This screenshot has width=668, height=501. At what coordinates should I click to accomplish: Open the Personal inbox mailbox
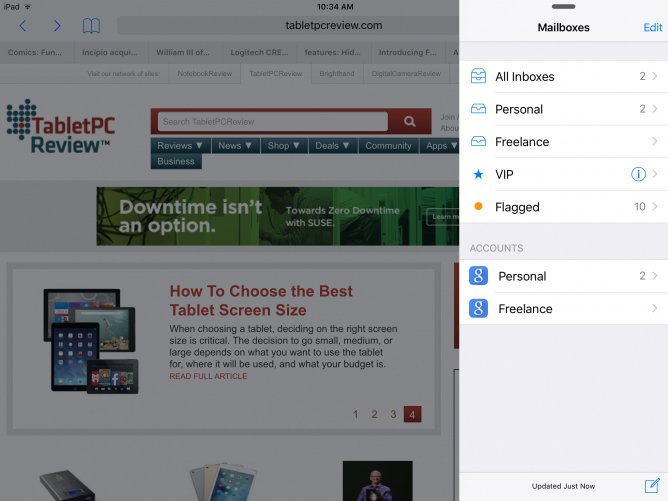pyautogui.click(x=564, y=109)
